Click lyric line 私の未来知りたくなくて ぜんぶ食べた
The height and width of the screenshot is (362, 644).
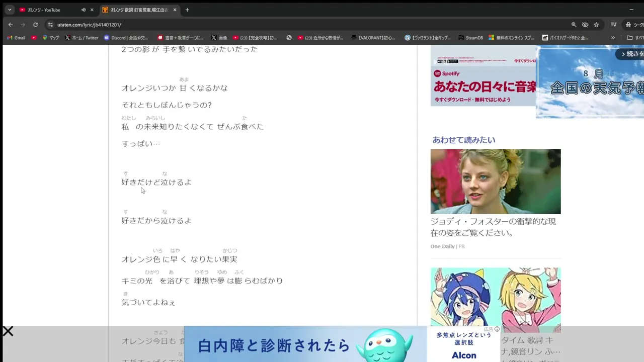pyautogui.click(x=192, y=127)
